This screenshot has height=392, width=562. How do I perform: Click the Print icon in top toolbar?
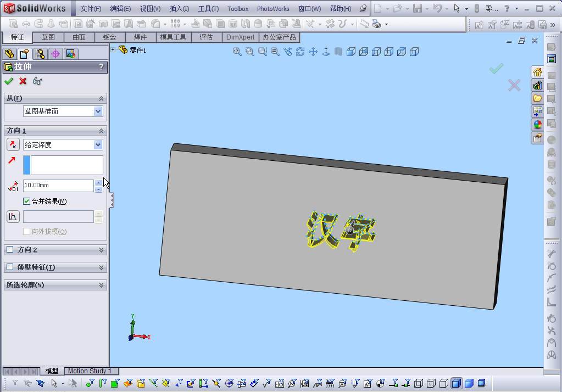coord(377,24)
